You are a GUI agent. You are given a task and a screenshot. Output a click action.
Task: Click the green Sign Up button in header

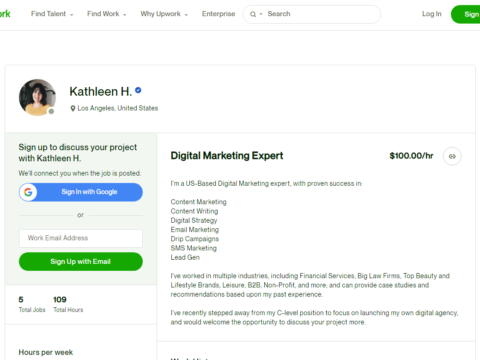pos(466,14)
